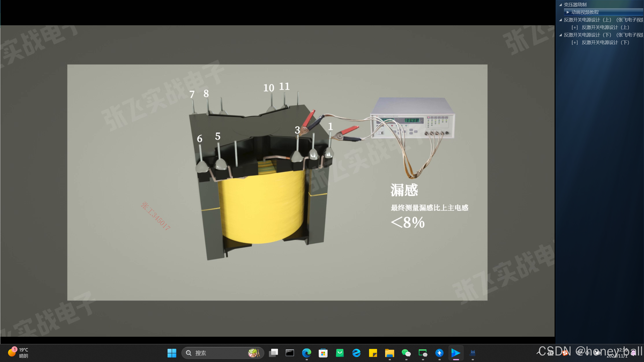
Task: Open the Command Prompt taskbar icon
Action: click(x=290, y=353)
